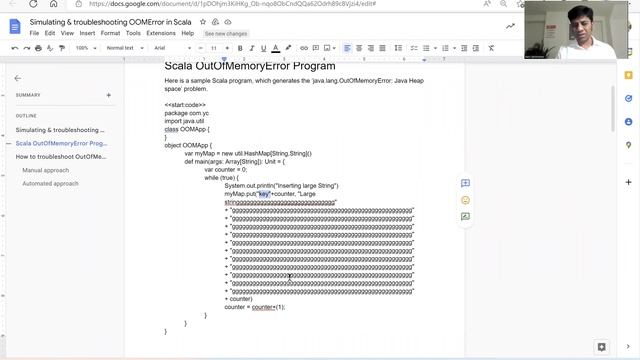The image size is (640, 360).
Task: Increase the indent
Action: click(x=476, y=48)
